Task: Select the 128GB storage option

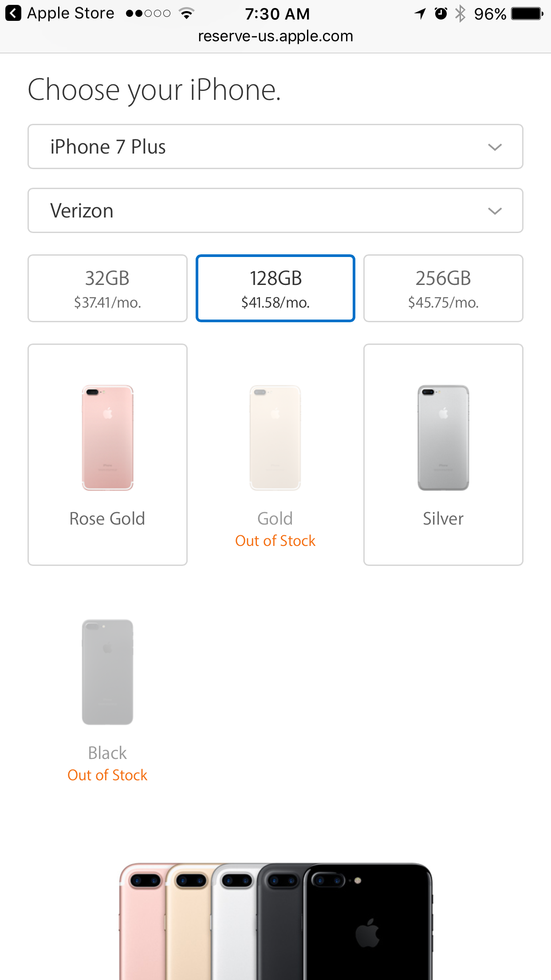Action: click(x=275, y=288)
